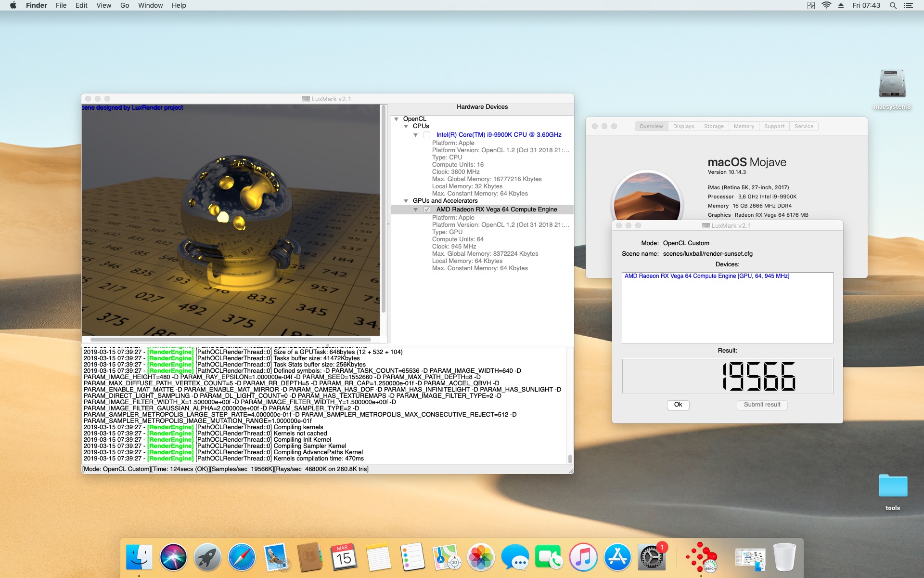
Task: Open LuxMark icon in the Dock
Action: 701,557
